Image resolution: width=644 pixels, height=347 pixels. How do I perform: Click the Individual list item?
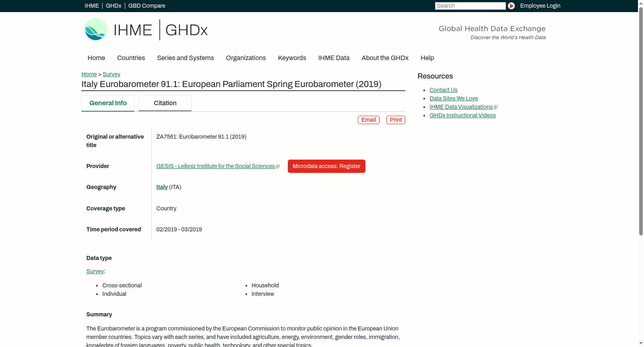[x=114, y=294]
